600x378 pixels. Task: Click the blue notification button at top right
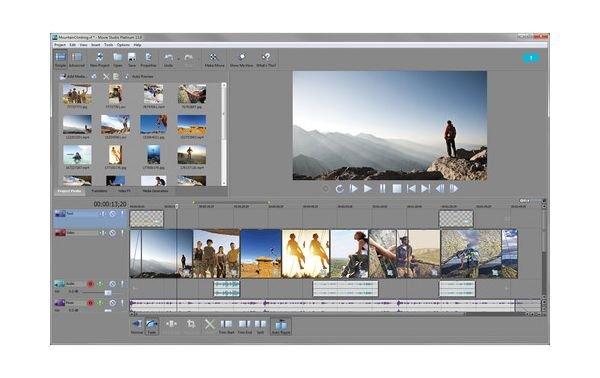[x=531, y=58]
